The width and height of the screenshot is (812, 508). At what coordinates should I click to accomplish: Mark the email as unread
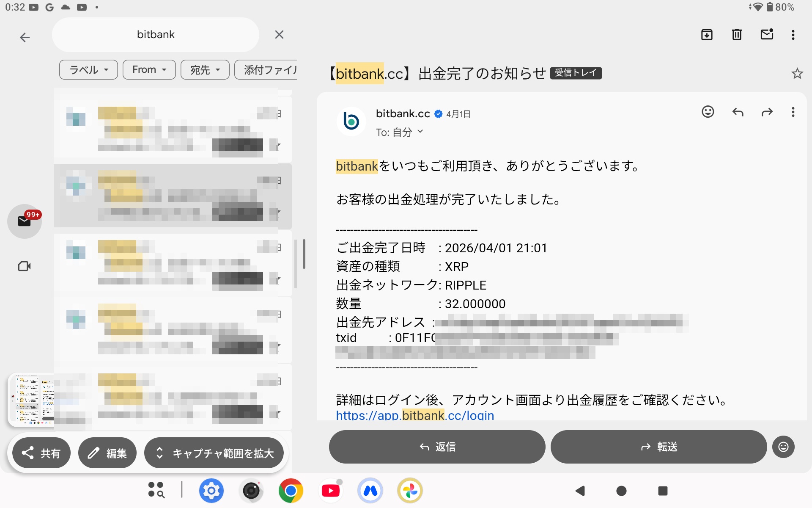click(767, 34)
